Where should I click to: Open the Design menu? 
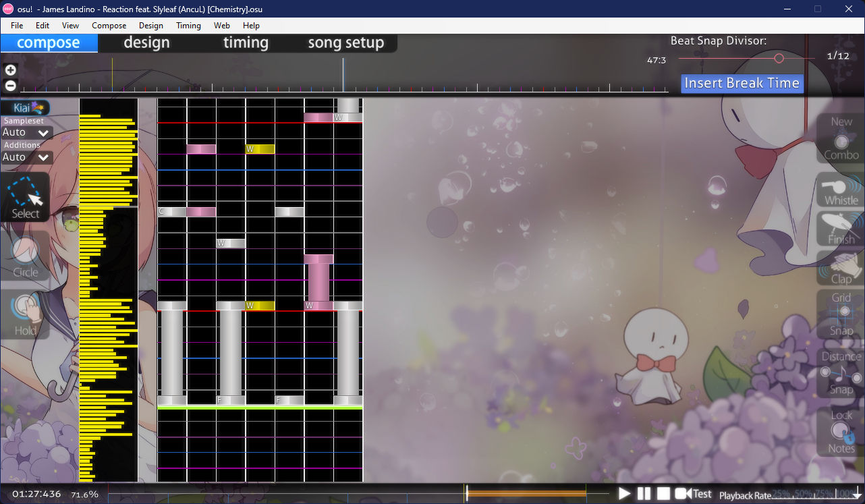pos(150,25)
